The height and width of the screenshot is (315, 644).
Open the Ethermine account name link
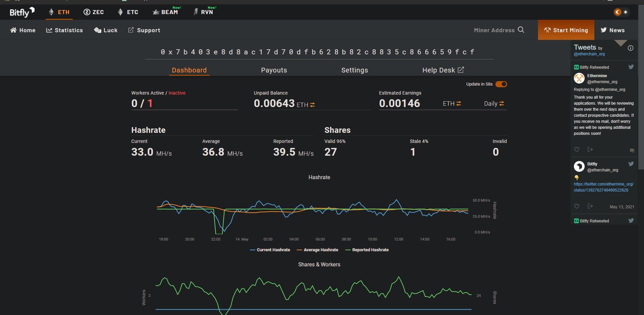(x=597, y=76)
